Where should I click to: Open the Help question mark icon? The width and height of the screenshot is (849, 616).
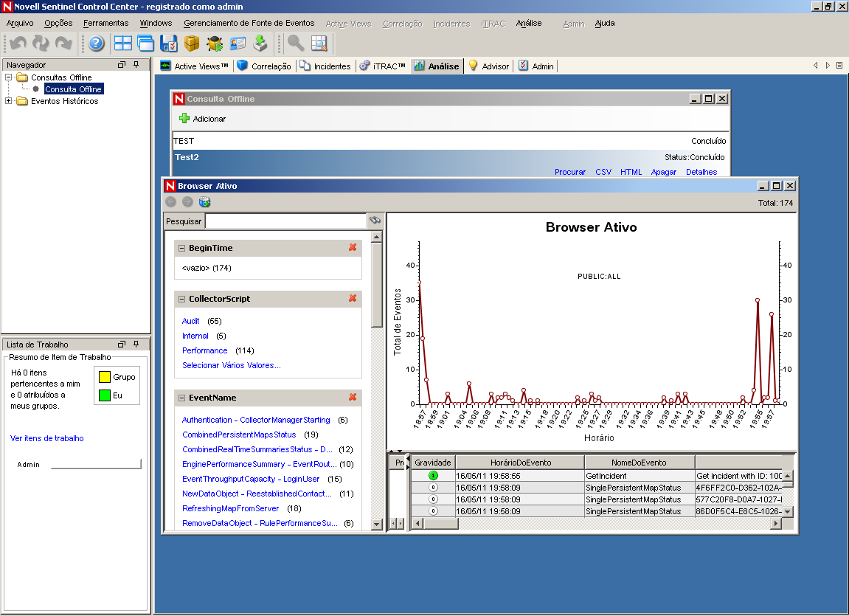(96, 44)
